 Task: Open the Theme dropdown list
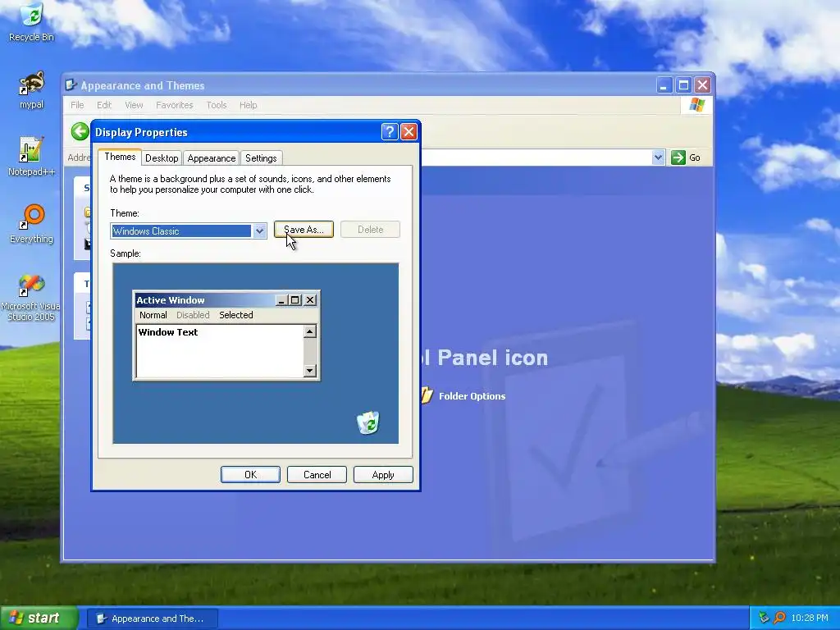tap(259, 231)
